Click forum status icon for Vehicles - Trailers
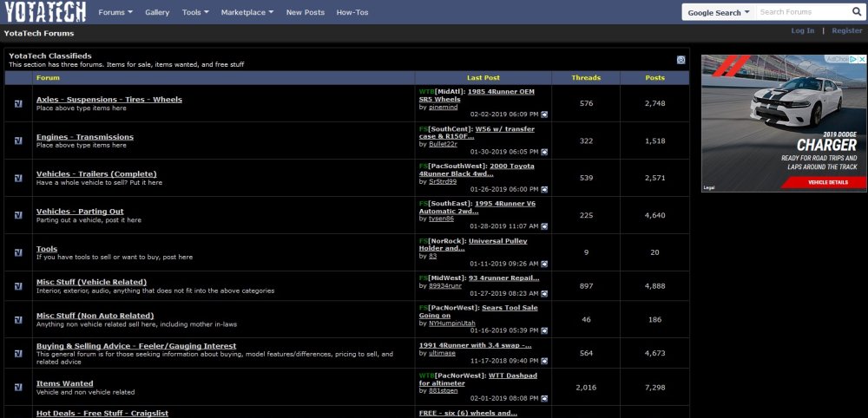This screenshot has height=418, width=868. [x=18, y=178]
